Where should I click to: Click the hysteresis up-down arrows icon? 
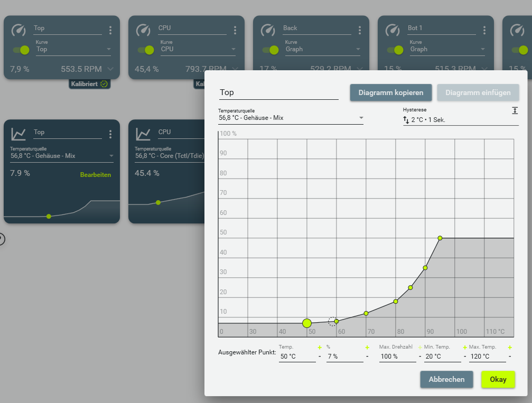coord(406,120)
